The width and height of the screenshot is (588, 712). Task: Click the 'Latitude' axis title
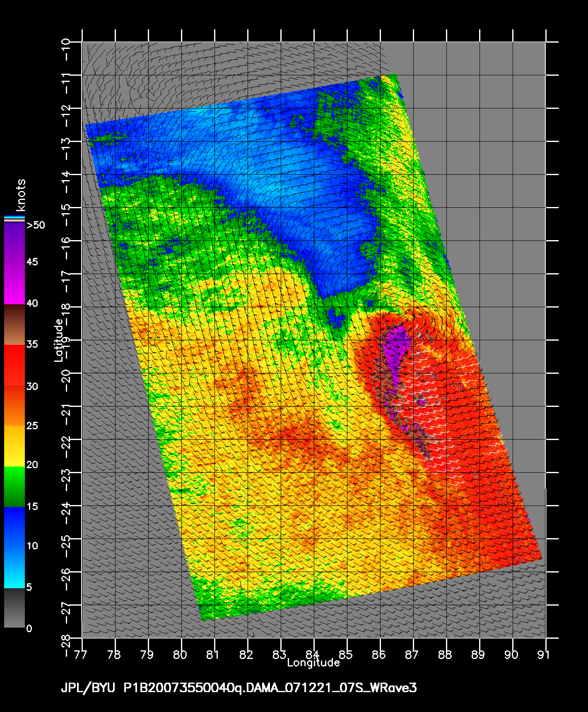click(59, 340)
